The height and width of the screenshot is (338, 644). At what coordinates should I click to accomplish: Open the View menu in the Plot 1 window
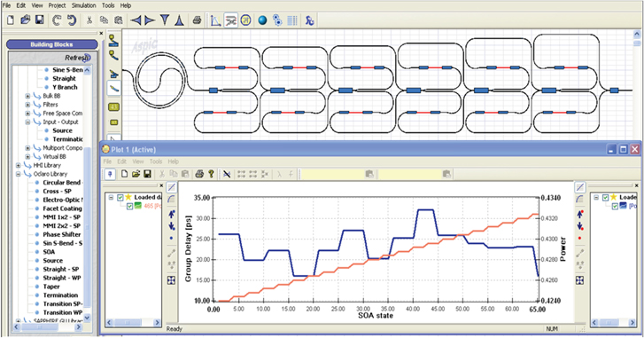coord(137,161)
